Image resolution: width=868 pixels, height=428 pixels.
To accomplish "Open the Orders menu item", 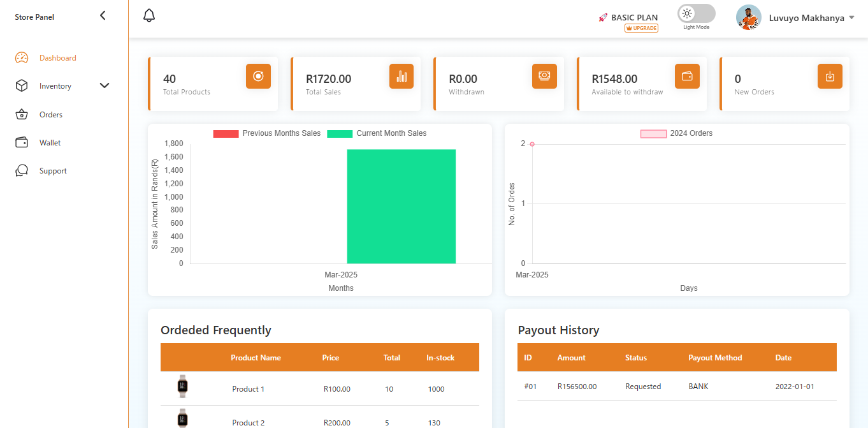I will [x=51, y=115].
